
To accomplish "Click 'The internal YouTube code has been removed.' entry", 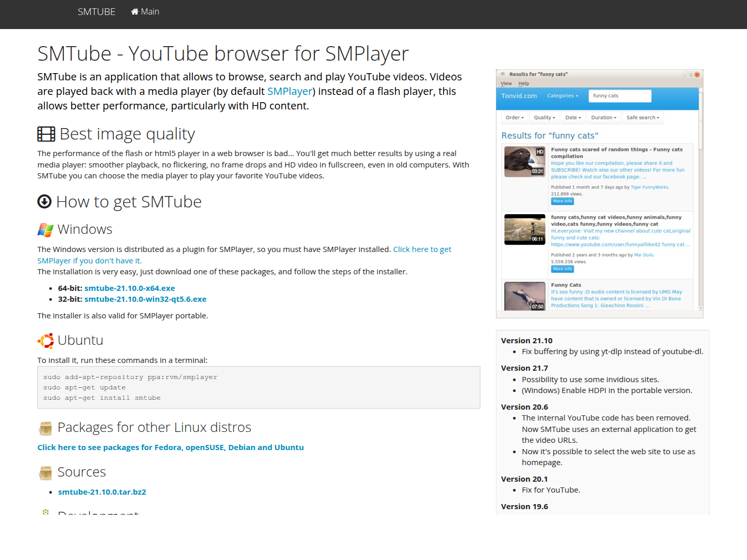I will pyautogui.click(x=609, y=429).
